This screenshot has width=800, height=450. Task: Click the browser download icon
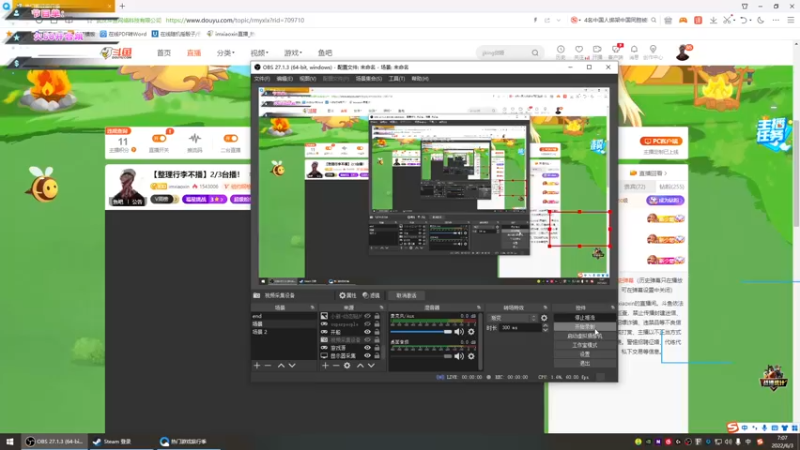[x=713, y=20]
